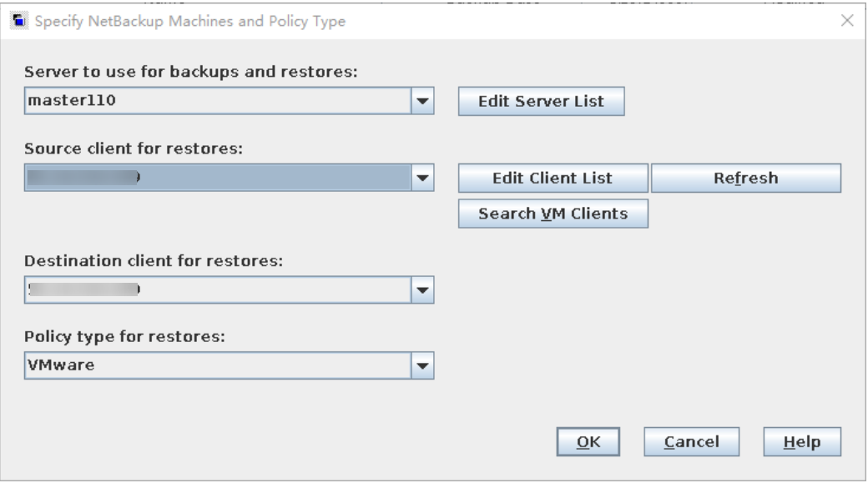Select the VMware policy type field
868x483 pixels.
217,365
